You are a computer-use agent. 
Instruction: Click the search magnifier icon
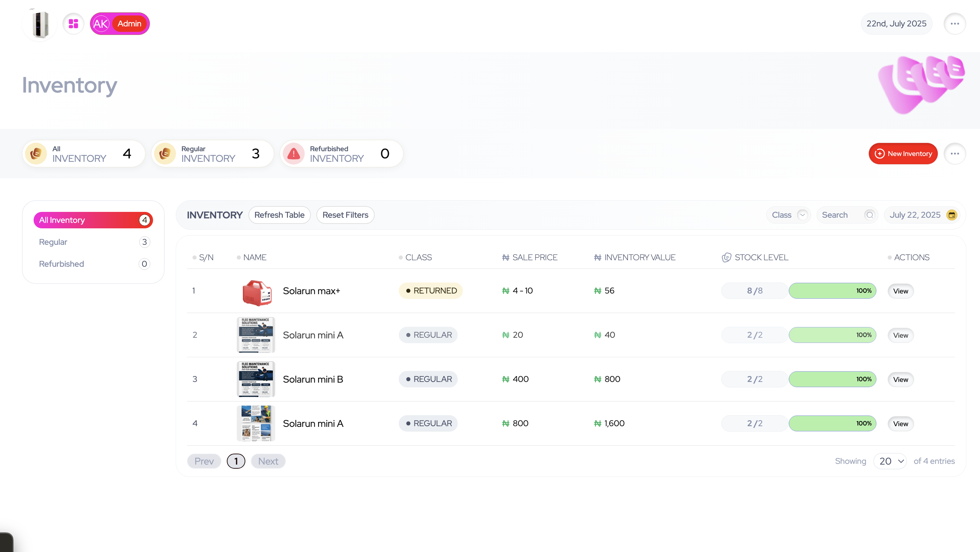(x=870, y=215)
